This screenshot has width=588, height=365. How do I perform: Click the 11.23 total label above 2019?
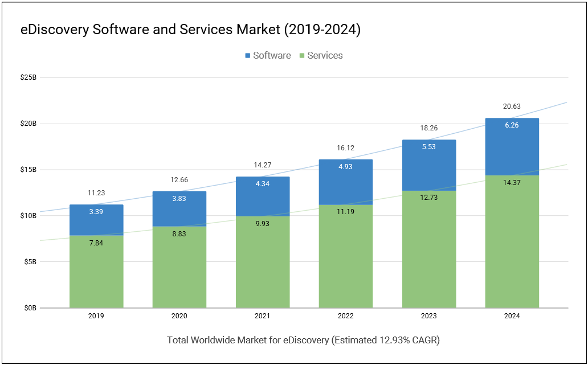(x=96, y=193)
